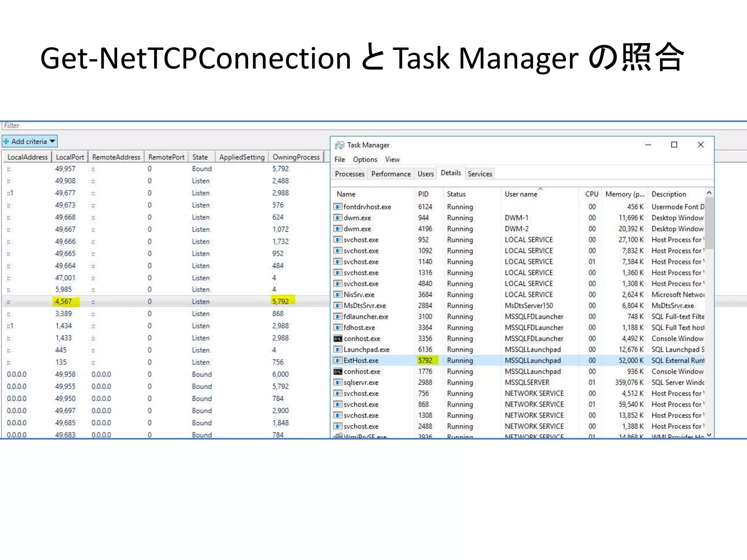The height and width of the screenshot is (560, 747).
Task: Click the svchost.exe icon for PID 1308
Action: [338, 415]
